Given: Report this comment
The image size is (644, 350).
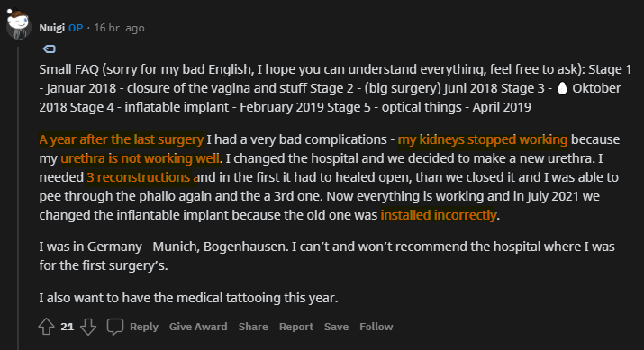Looking at the screenshot, I should tap(296, 327).
